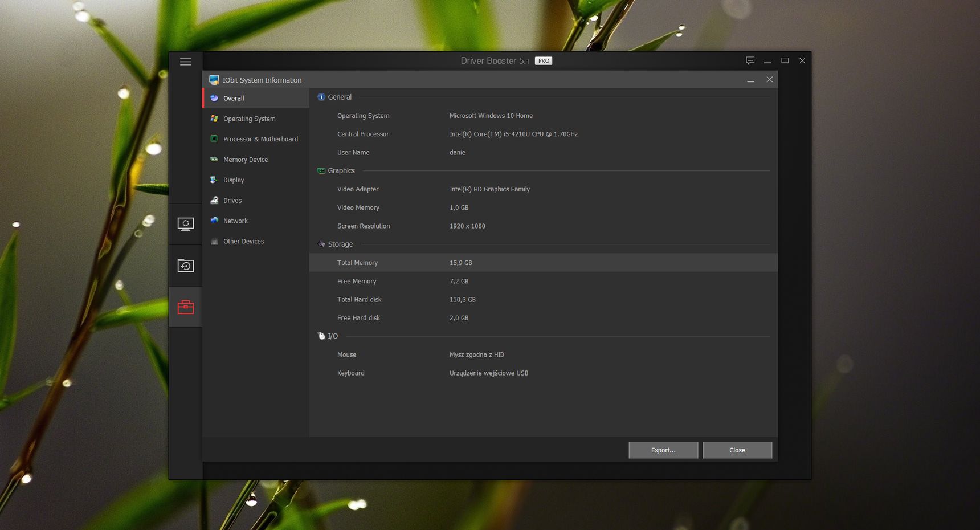The width and height of the screenshot is (980, 530).
Task: Click the '1,0 GB' video memory value
Action: [459, 207]
